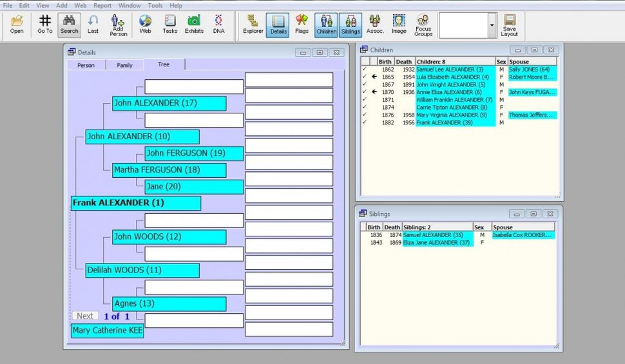Open the DNA toolbar icon
Image resolution: width=625 pixels, height=364 pixels.
tap(218, 24)
